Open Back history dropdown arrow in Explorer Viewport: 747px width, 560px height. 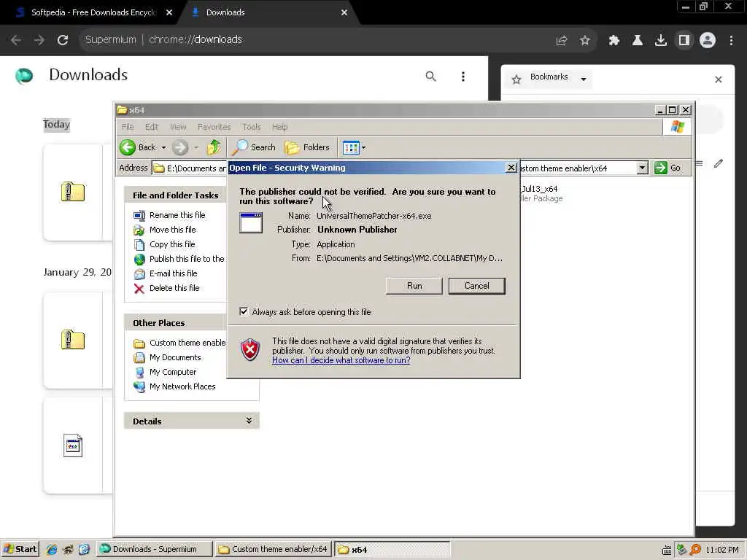coord(163,147)
